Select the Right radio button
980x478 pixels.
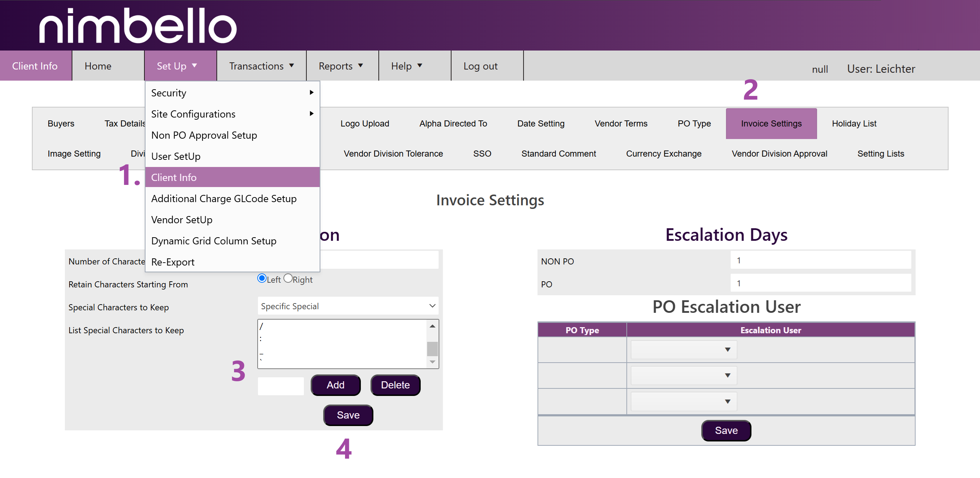pos(288,278)
